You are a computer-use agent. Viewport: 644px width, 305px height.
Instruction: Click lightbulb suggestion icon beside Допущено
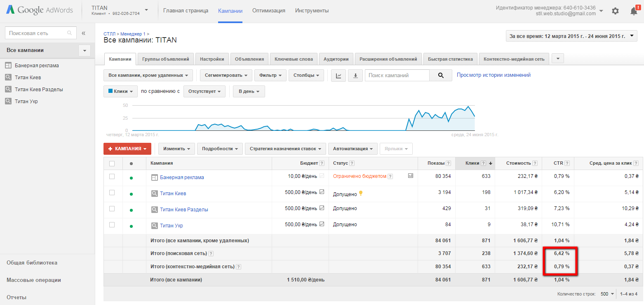point(361,193)
